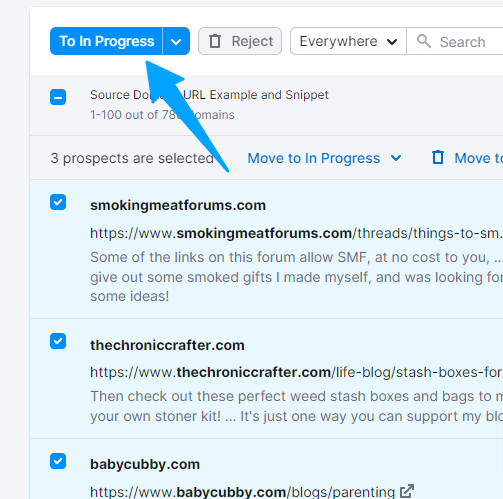Click '3 prospects are selected' text

point(132,158)
